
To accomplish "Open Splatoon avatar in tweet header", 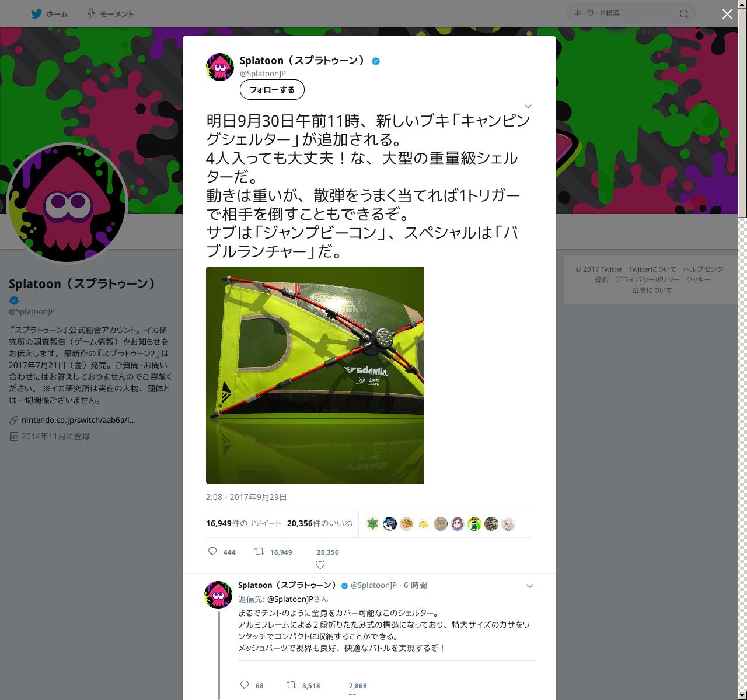I will 220,66.
